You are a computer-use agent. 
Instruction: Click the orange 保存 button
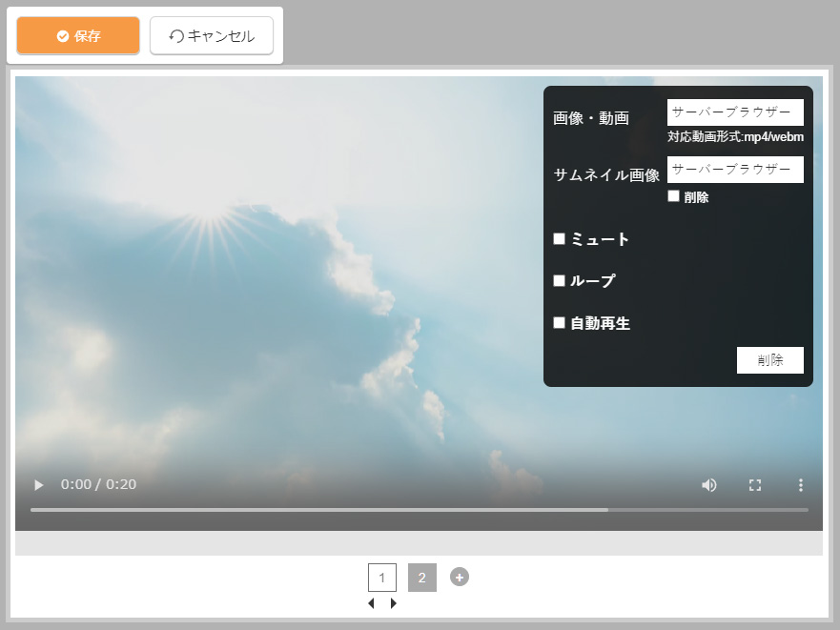coord(78,36)
